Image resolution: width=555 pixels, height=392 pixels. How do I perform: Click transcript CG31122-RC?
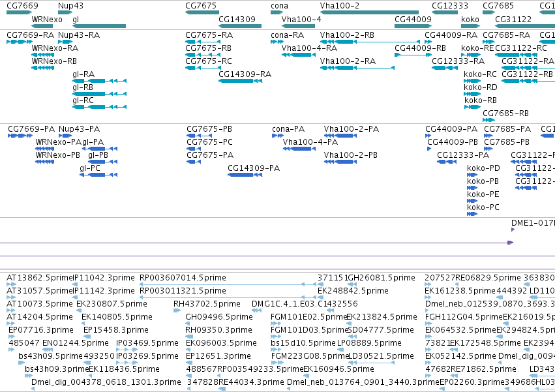tap(516, 55)
